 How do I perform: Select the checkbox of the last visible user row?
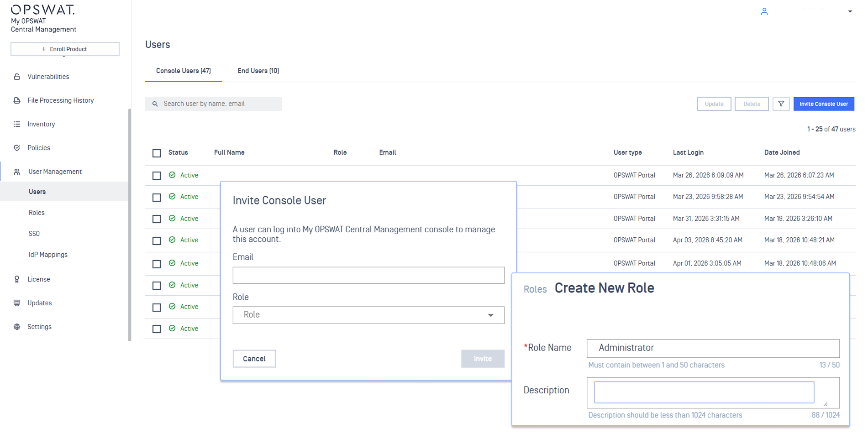click(x=157, y=329)
